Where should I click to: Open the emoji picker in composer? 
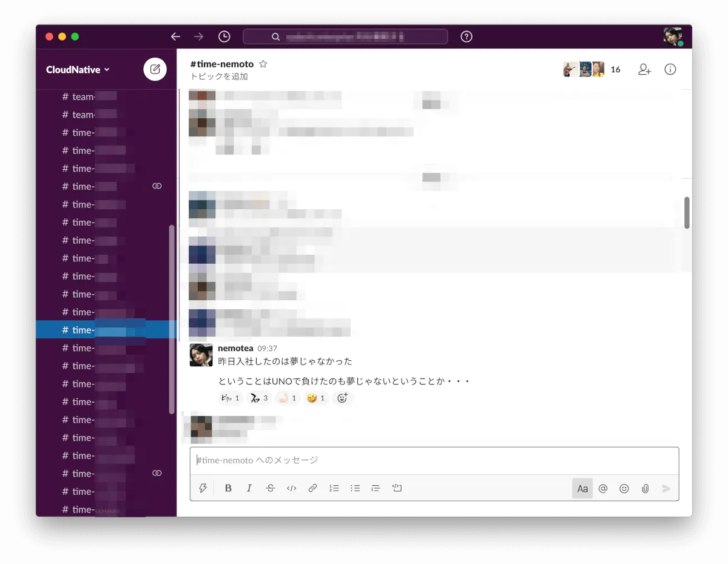click(624, 488)
